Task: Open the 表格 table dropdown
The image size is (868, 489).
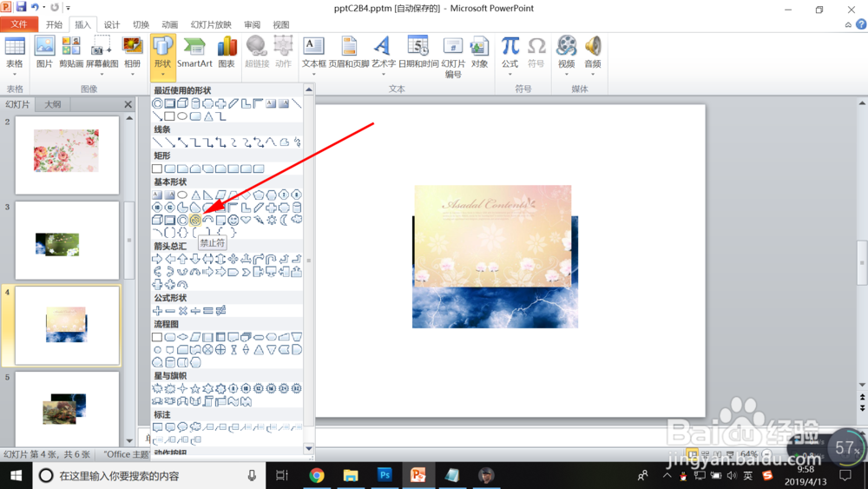Action: 15,74
